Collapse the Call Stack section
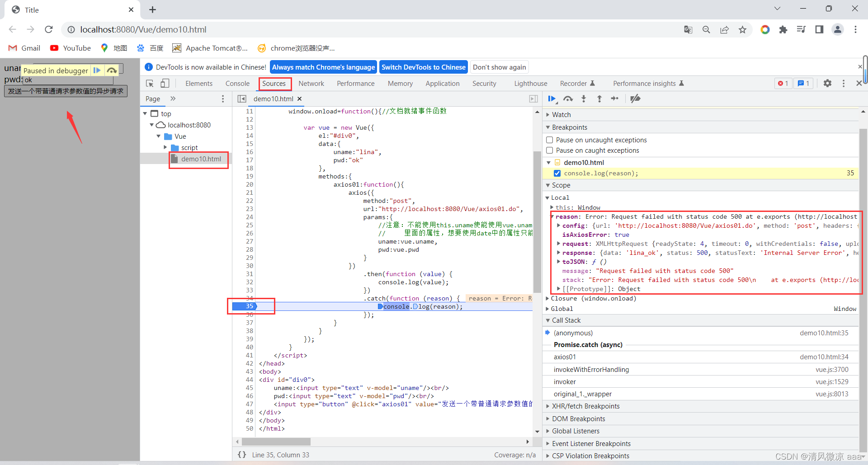868x465 pixels. (x=701, y=320)
